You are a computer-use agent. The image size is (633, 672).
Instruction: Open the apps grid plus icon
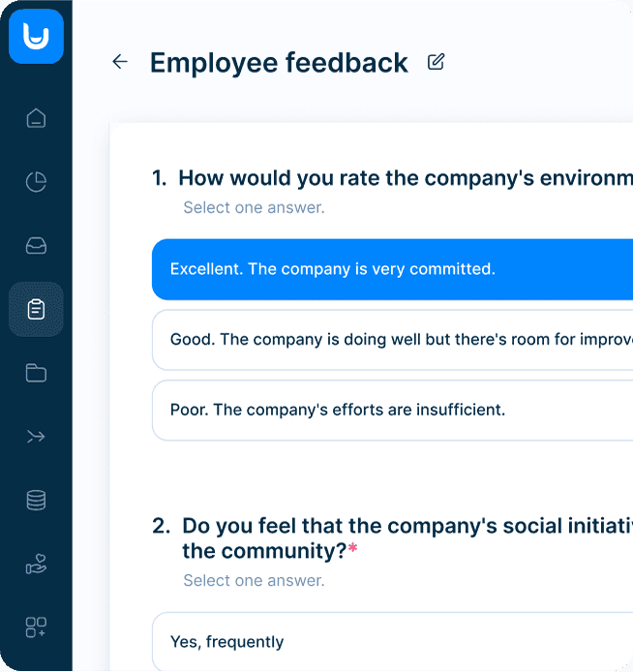click(36, 627)
